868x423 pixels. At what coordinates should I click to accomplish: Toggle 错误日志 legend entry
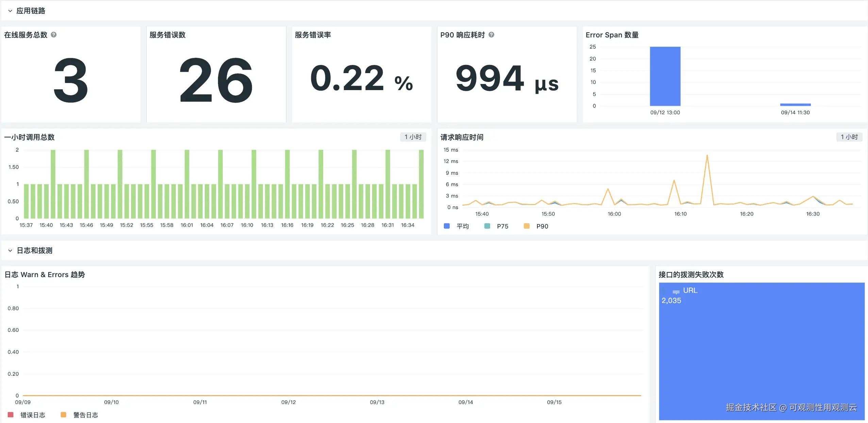[x=33, y=415]
